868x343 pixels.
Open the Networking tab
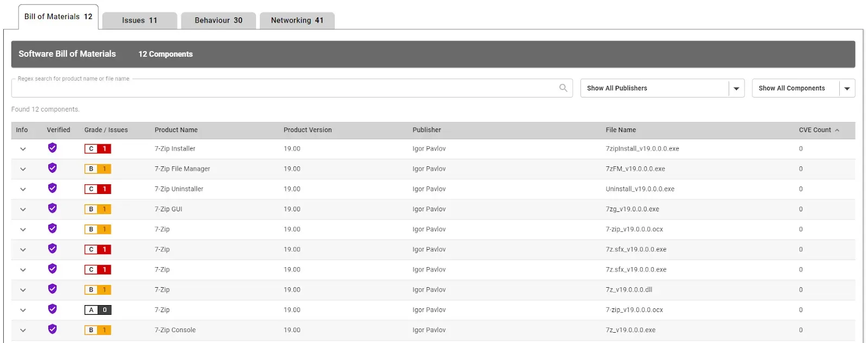(297, 21)
